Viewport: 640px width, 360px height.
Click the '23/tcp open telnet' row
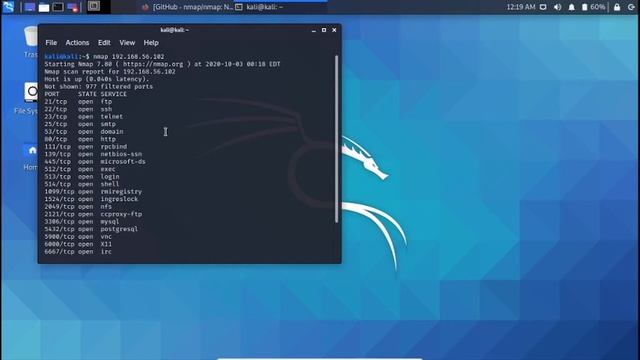coord(84,116)
